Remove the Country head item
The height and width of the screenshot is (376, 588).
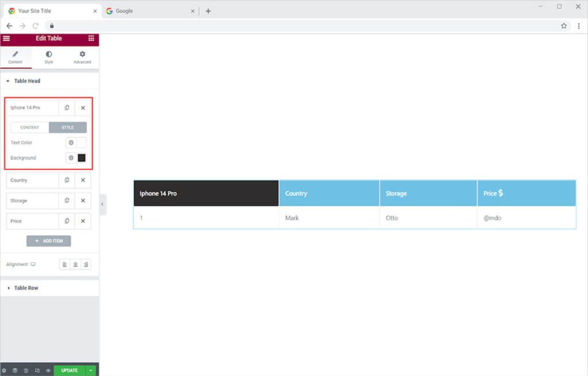(x=83, y=180)
